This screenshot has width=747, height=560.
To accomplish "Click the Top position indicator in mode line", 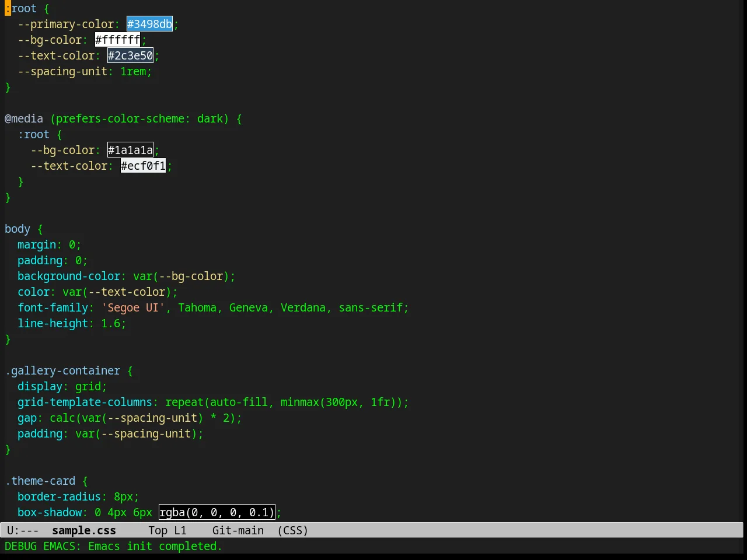I will [x=158, y=530].
